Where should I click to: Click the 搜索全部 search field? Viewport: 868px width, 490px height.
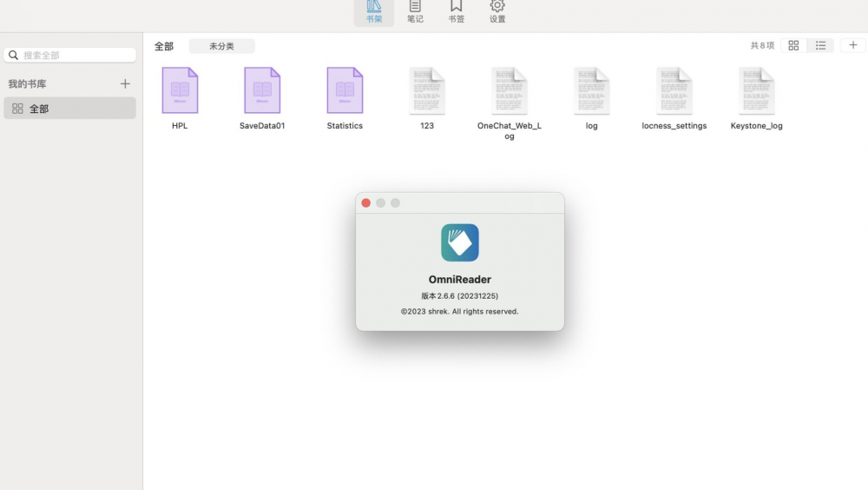tap(69, 55)
